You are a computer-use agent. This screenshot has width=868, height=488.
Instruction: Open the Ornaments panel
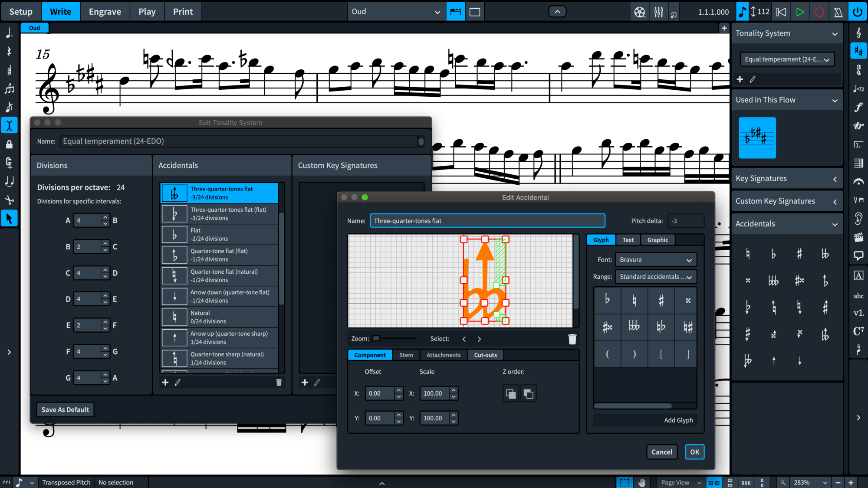(x=858, y=126)
